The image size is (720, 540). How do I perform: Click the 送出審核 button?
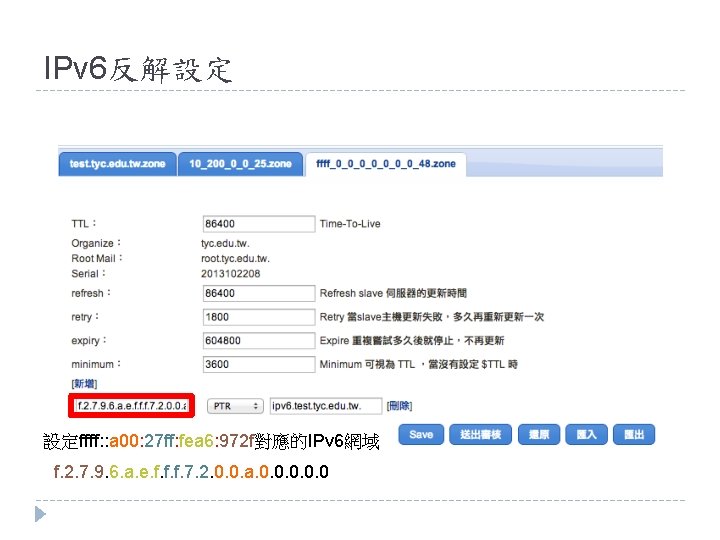480,434
